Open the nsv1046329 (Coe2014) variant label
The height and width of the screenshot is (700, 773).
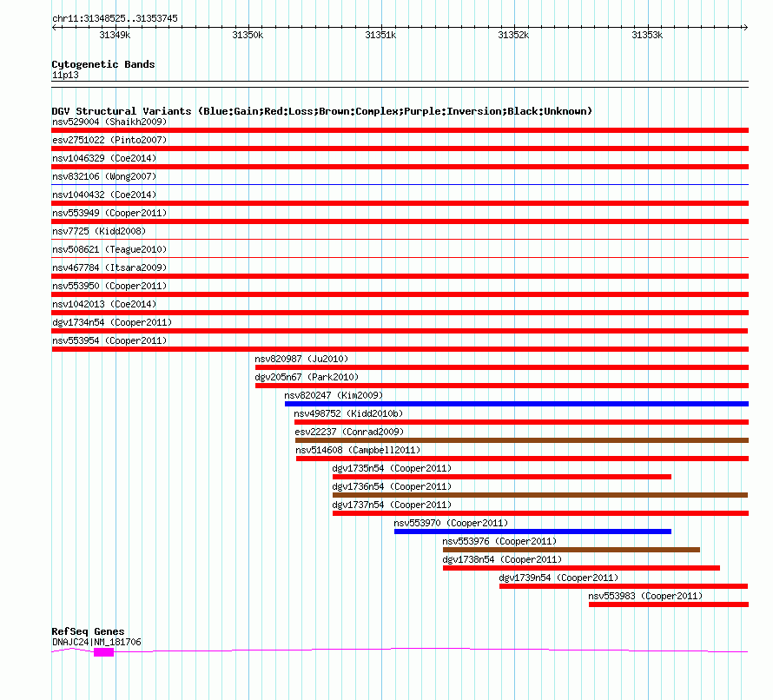point(104,158)
